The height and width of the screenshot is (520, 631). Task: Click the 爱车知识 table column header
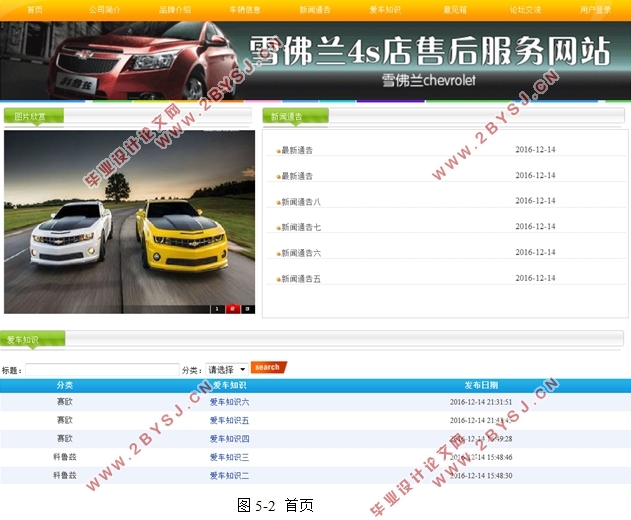pyautogui.click(x=229, y=385)
